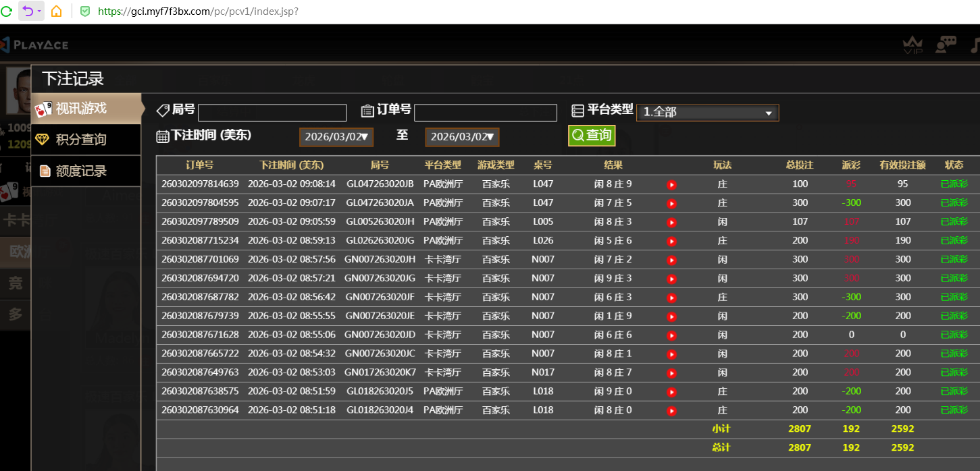Image resolution: width=980 pixels, height=471 pixels.
Task: Click the browser refresh button
Action: point(8,11)
